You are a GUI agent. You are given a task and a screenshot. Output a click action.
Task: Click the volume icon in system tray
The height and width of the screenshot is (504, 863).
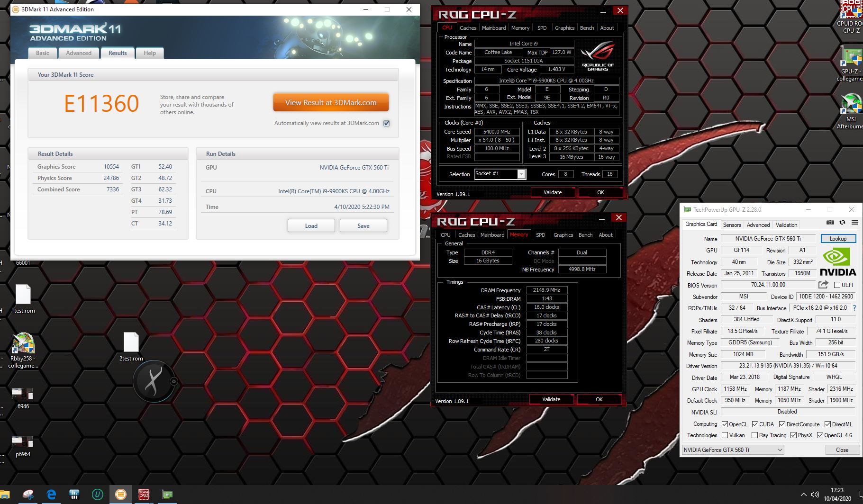pos(815,495)
